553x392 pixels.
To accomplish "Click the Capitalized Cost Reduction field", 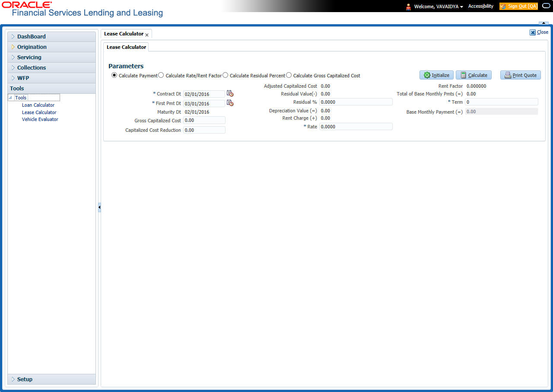I will (x=204, y=130).
